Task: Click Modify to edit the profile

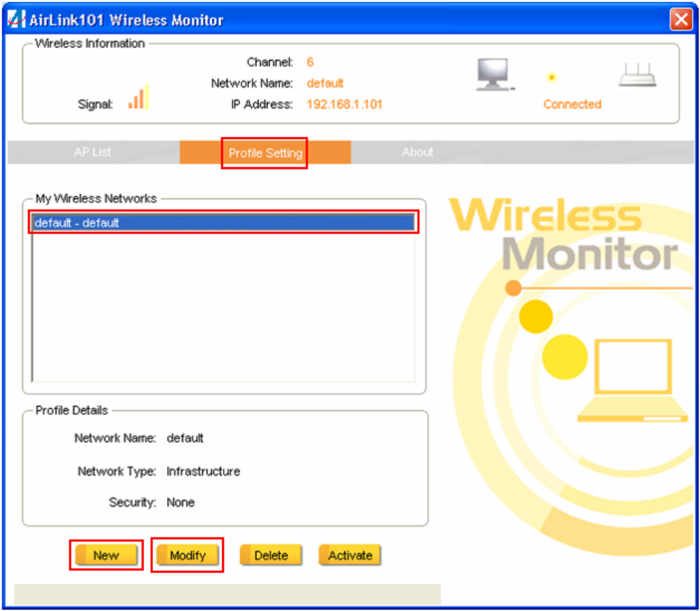Action: click(x=187, y=555)
